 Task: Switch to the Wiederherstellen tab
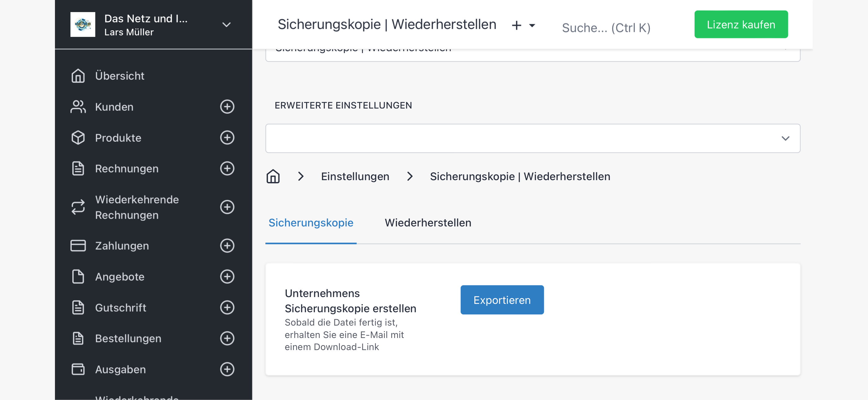click(x=428, y=223)
